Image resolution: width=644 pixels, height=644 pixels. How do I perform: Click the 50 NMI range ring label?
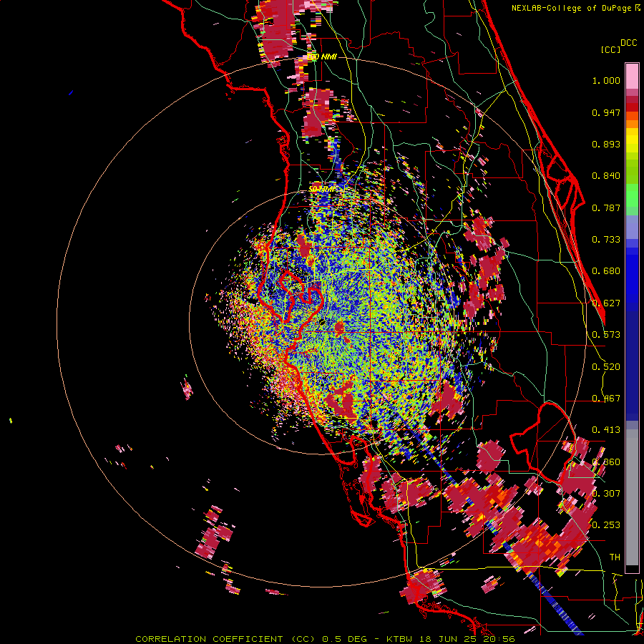point(321,189)
